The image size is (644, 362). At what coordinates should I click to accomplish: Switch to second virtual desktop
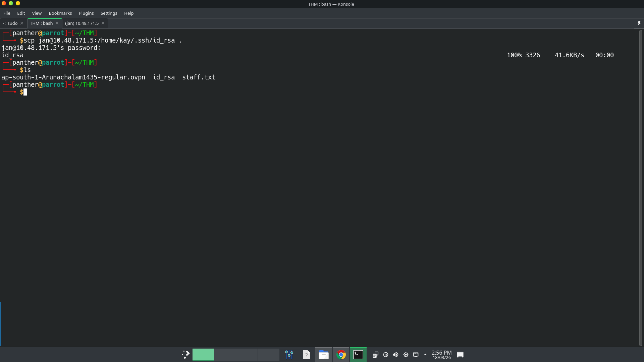tap(225, 355)
